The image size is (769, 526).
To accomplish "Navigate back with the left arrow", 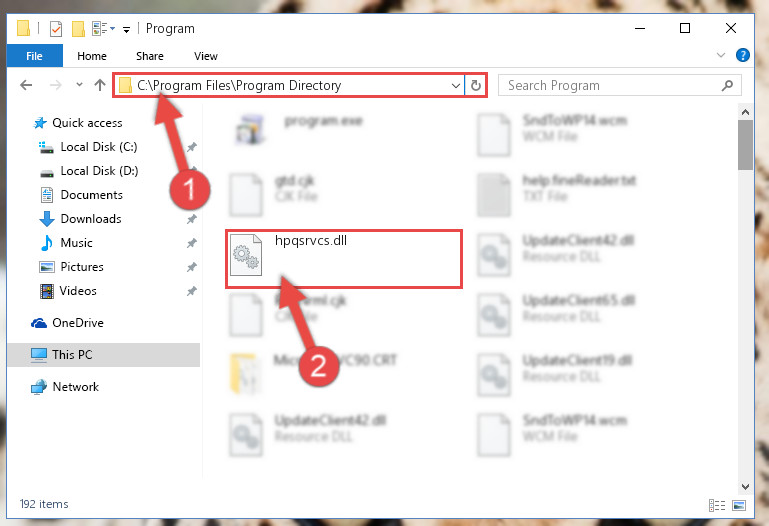I will click(x=26, y=85).
